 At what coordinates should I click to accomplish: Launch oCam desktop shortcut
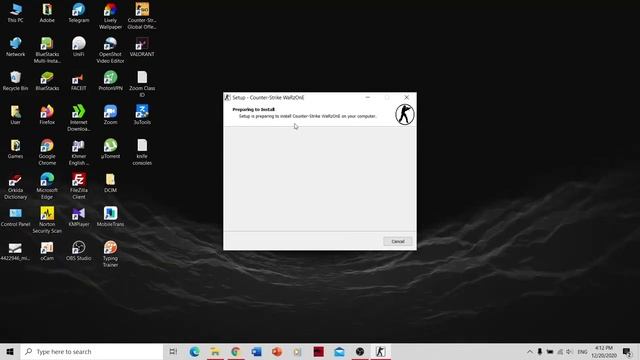click(47, 251)
